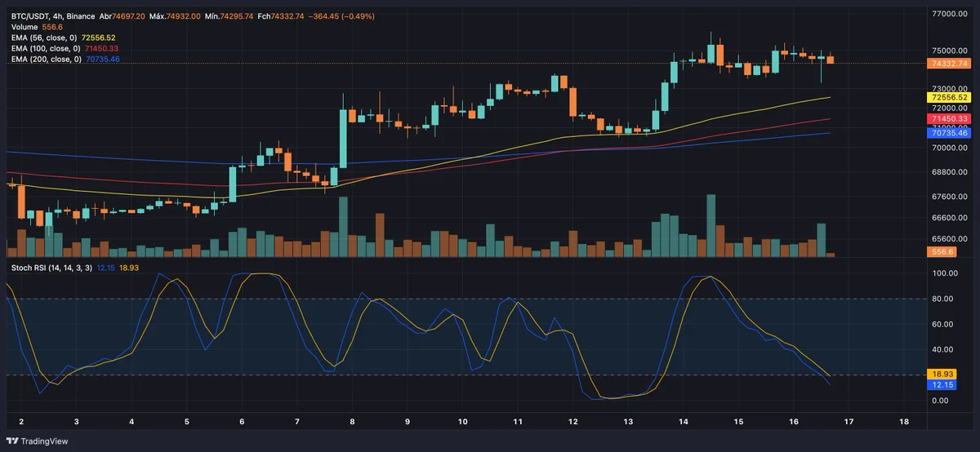980x452 pixels.
Task: Click the 75000.00 price axis label
Action: pos(951,50)
